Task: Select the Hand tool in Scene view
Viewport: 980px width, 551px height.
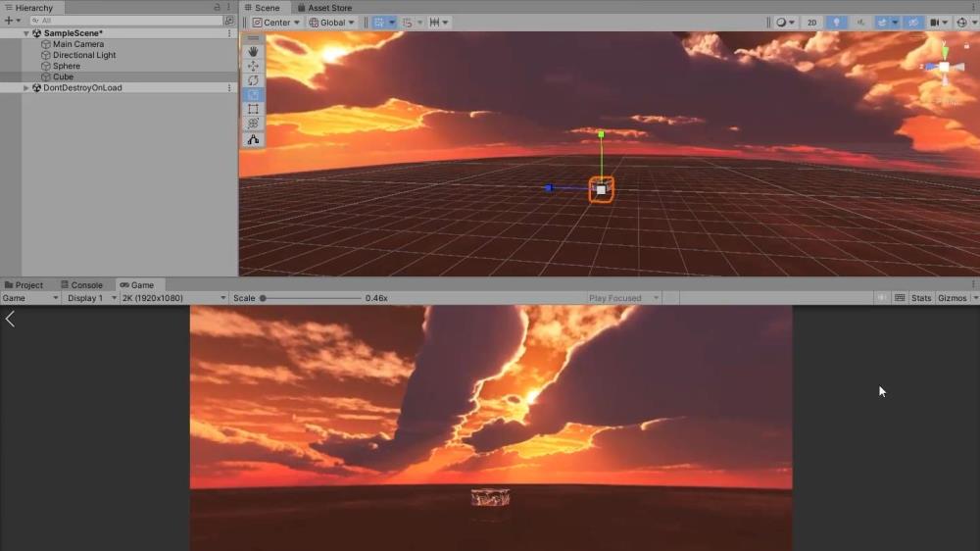Action: click(x=253, y=51)
